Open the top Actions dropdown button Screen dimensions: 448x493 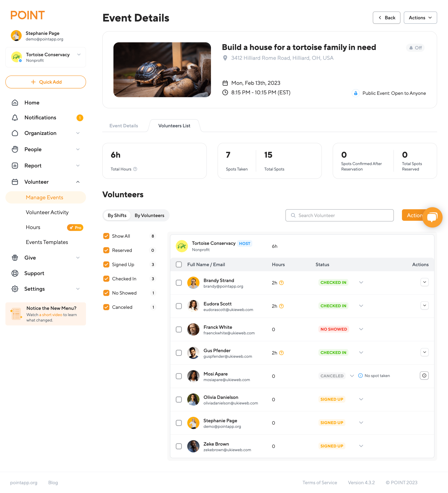(x=420, y=18)
